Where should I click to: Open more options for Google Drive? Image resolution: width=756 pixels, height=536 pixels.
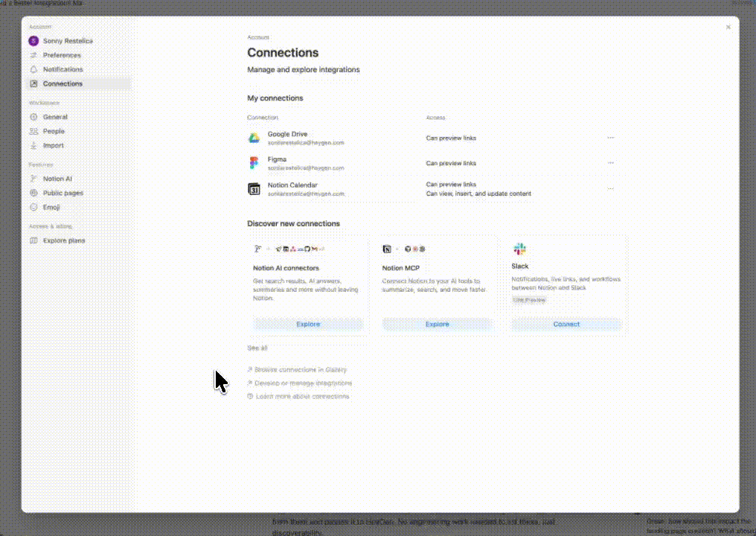click(x=611, y=138)
